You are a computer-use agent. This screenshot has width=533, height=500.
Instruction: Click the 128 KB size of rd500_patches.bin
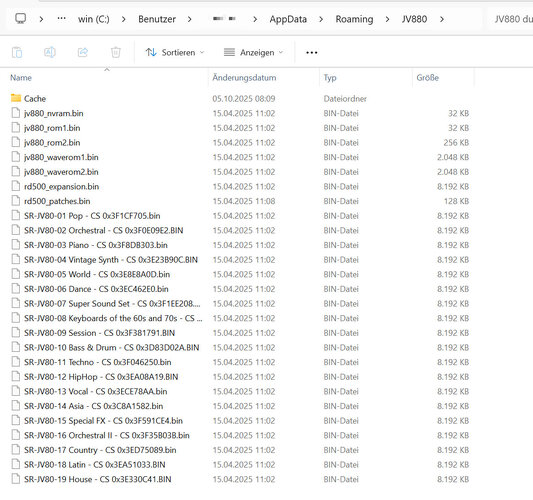[456, 201]
